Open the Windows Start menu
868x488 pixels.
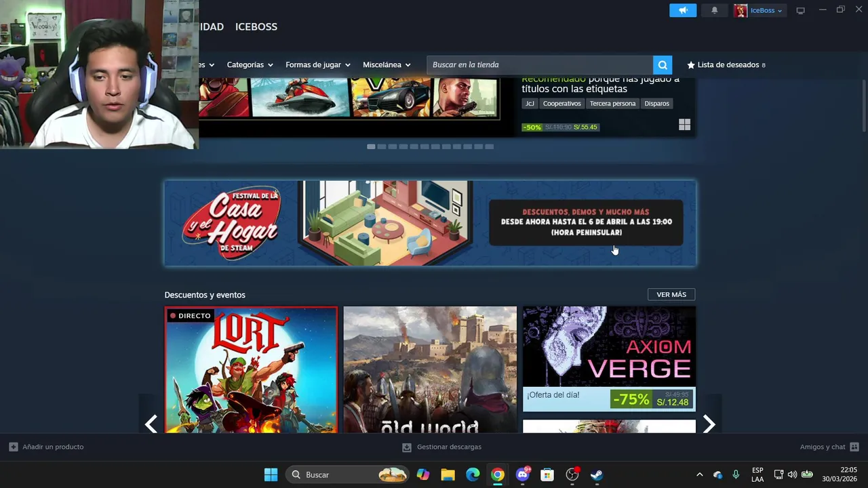coord(271,474)
